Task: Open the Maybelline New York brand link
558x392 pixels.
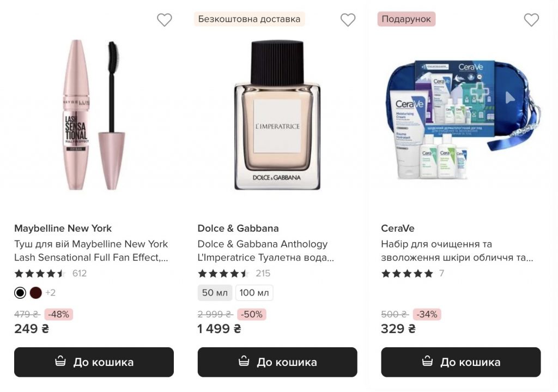Action: [63, 228]
